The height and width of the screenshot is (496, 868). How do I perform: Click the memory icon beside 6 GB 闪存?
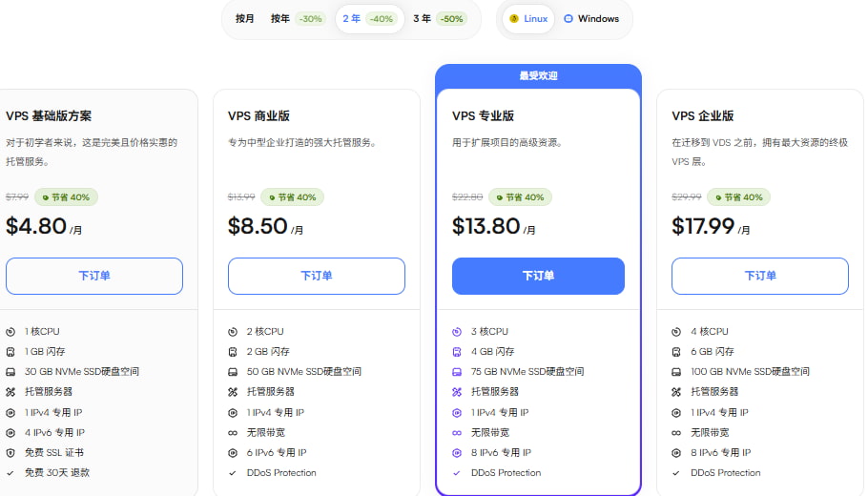pos(676,352)
